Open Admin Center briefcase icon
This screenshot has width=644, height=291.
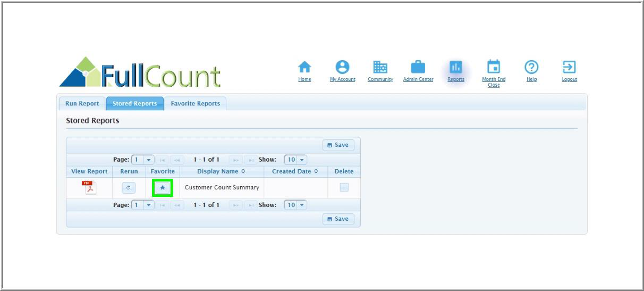[x=418, y=68]
